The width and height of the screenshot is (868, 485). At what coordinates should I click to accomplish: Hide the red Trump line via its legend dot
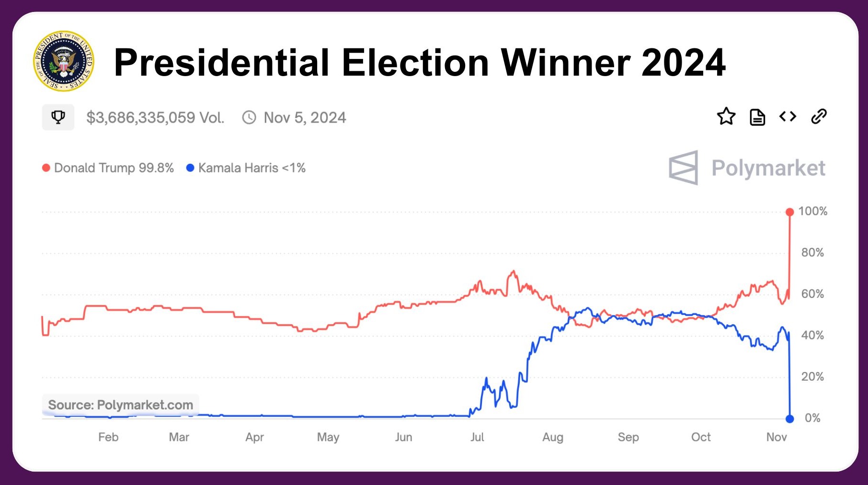[46, 168]
